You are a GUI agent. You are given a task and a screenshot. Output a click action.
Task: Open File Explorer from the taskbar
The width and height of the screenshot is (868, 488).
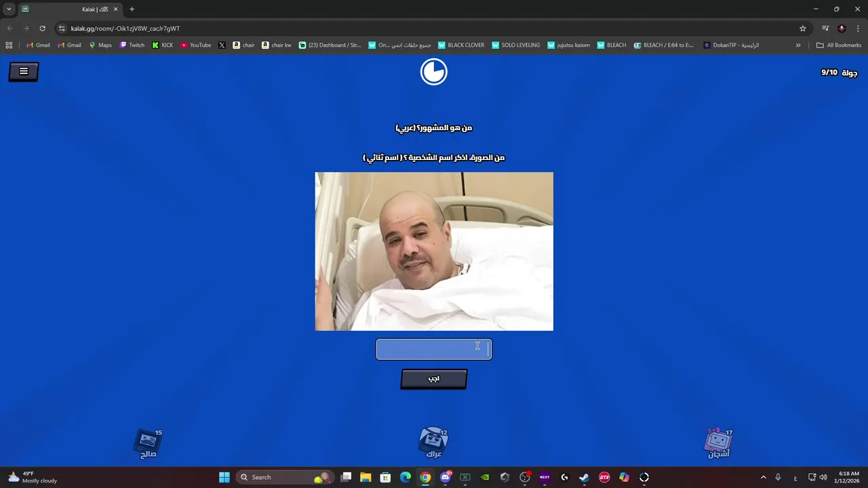tap(366, 477)
